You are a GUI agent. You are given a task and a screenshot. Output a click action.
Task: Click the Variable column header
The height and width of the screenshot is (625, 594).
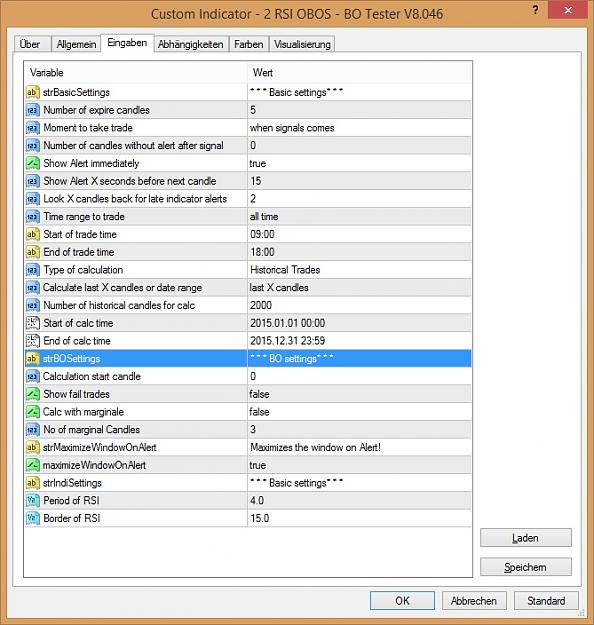[x=136, y=73]
